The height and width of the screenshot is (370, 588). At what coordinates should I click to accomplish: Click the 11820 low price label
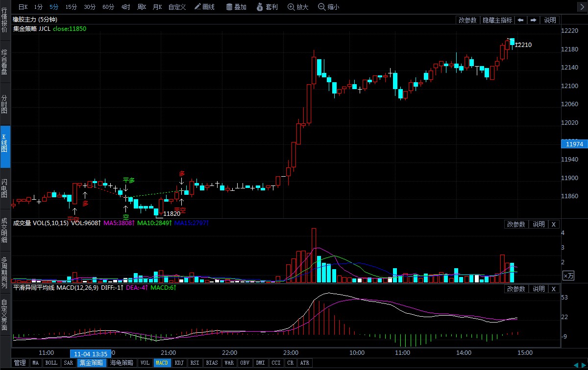click(x=171, y=214)
